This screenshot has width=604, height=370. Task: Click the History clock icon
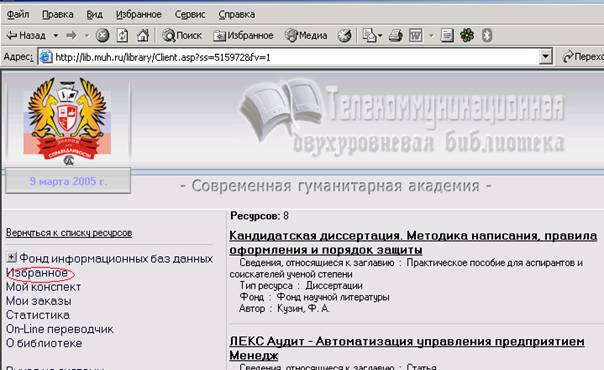pyautogui.click(x=344, y=36)
